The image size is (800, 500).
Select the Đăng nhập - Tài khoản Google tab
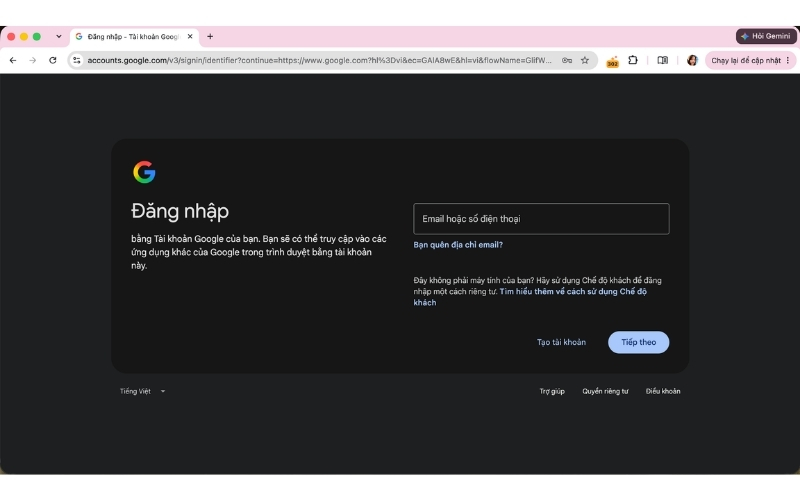click(134, 37)
